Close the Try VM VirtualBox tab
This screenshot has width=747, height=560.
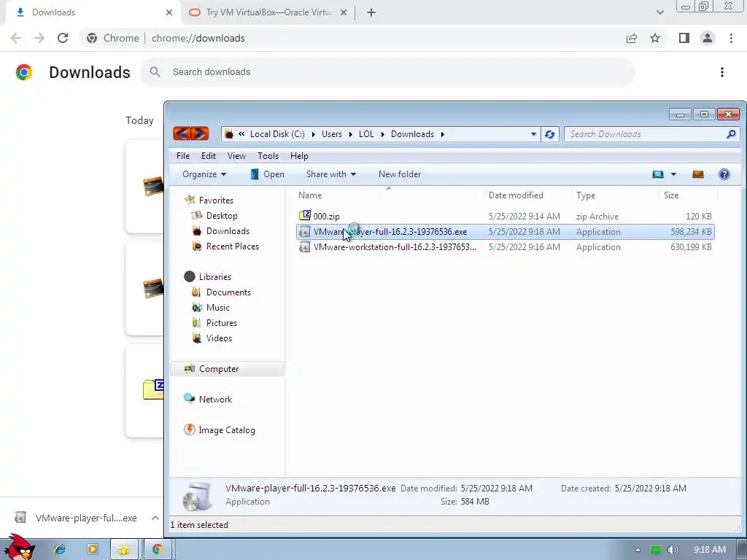coord(344,13)
